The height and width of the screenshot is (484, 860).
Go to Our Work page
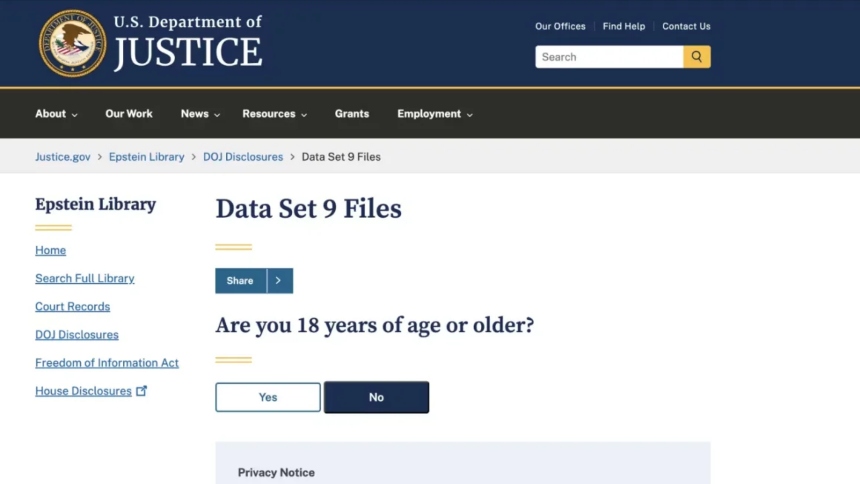[x=129, y=114]
